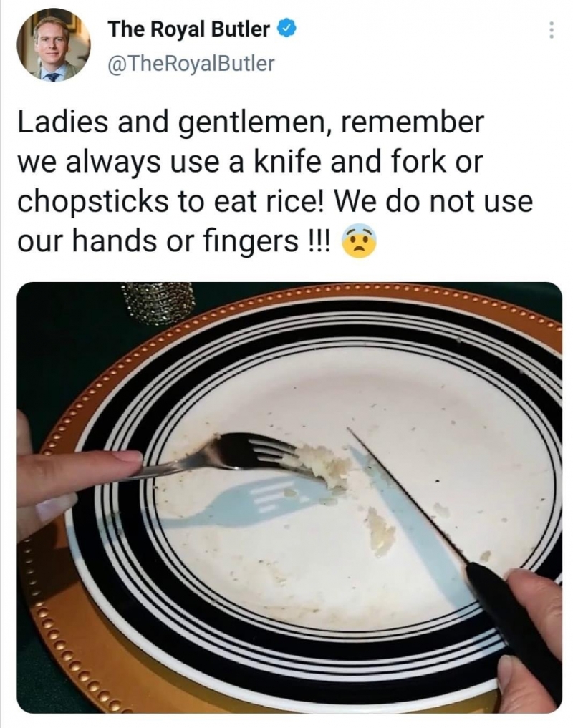
Task: Click the display name The Royal Butler
Action: tap(188, 29)
